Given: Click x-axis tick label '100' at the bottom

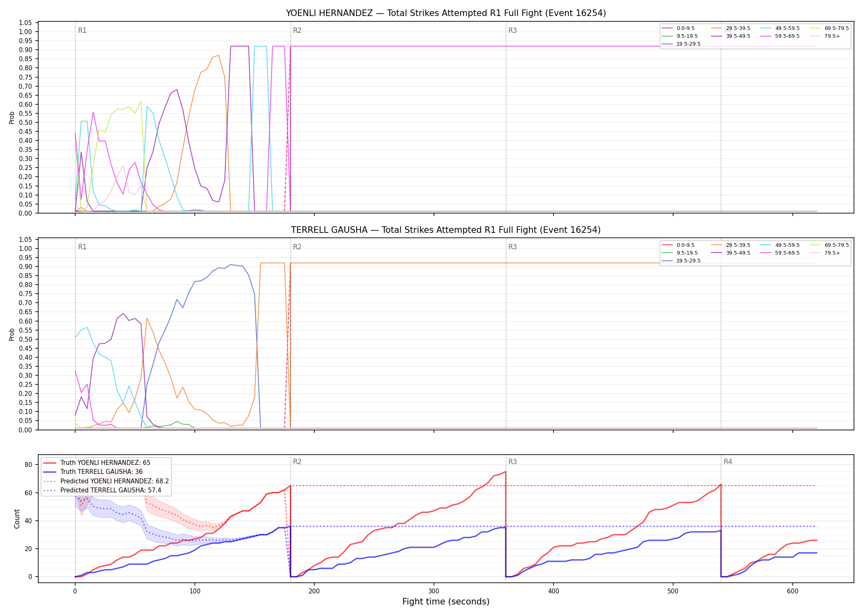Looking at the screenshot, I should click(x=195, y=591).
